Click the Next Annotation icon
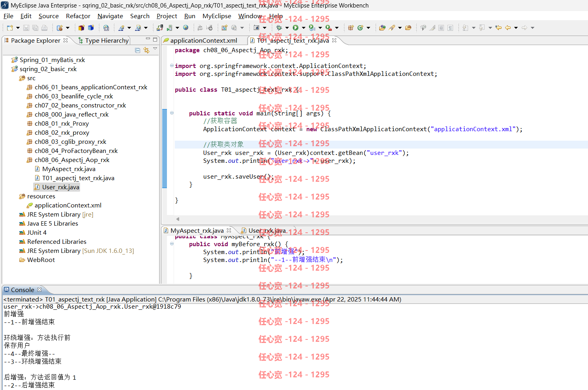The height and width of the screenshot is (390, 588). (x=466, y=28)
